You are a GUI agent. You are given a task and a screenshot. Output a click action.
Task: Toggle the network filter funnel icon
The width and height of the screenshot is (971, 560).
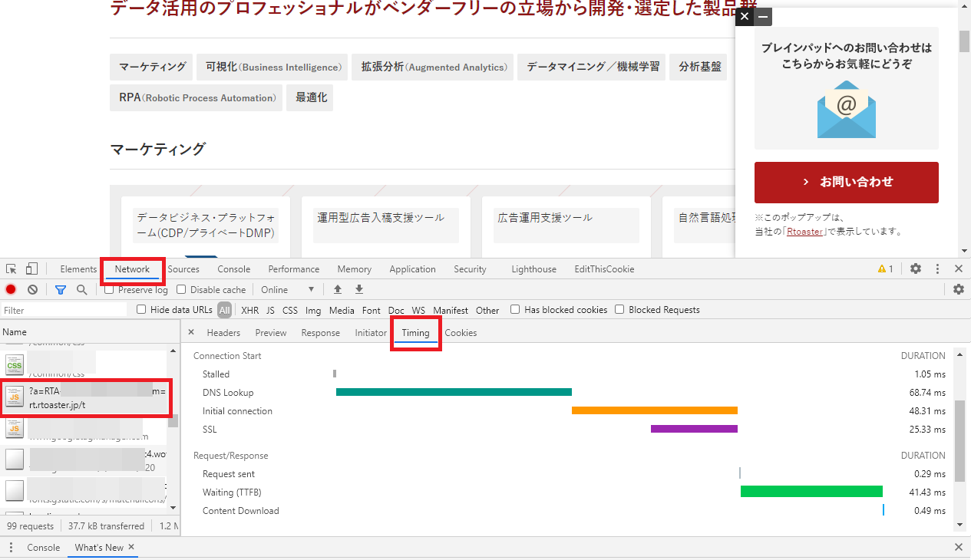[x=61, y=290]
